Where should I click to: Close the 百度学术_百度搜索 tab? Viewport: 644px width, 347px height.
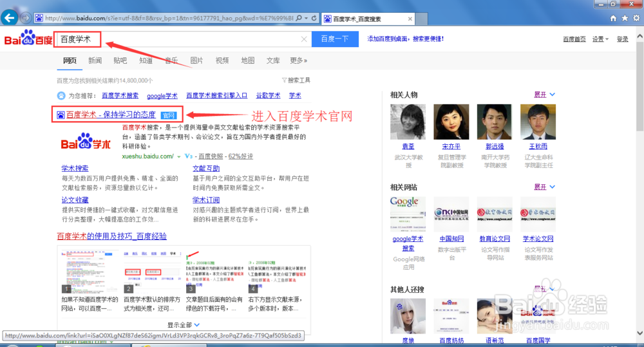pos(410,19)
